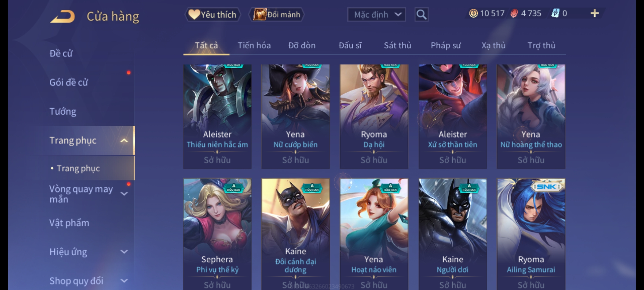
Task: Open the search magnifier icon
Action: click(x=421, y=15)
